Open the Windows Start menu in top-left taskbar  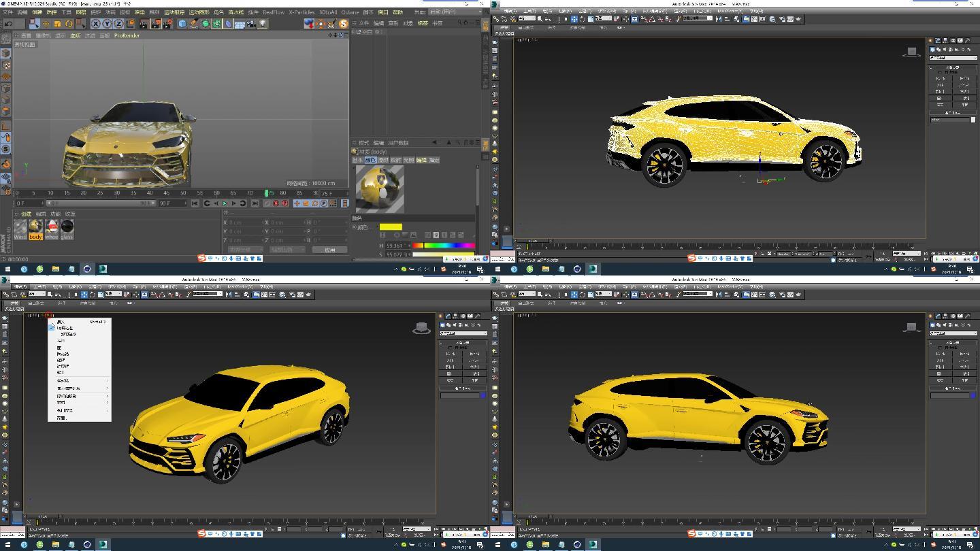tap(7, 269)
